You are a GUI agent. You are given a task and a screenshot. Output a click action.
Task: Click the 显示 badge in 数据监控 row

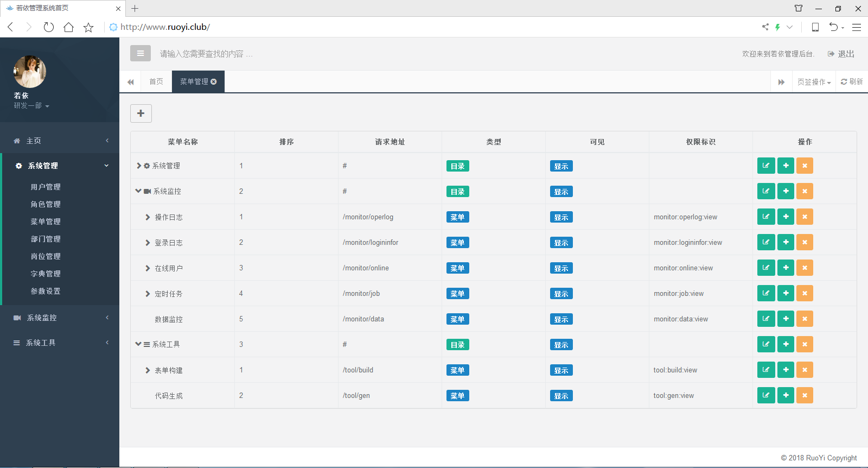561,319
